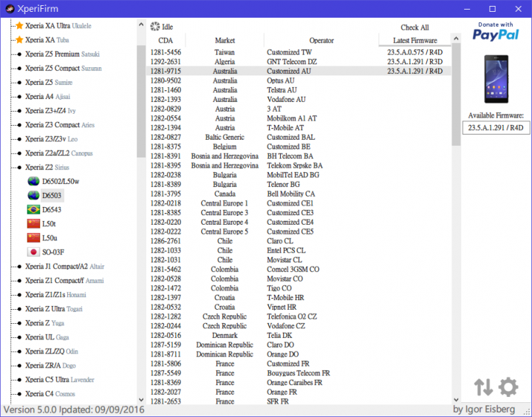This screenshot has height=417, width=532.
Task: Select the Customized CE1 row
Action: (299, 203)
